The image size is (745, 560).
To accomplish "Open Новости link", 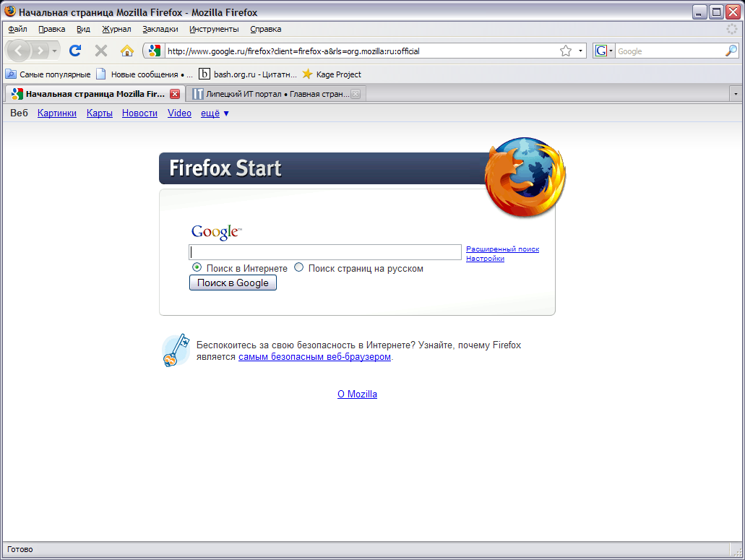I will [x=139, y=113].
